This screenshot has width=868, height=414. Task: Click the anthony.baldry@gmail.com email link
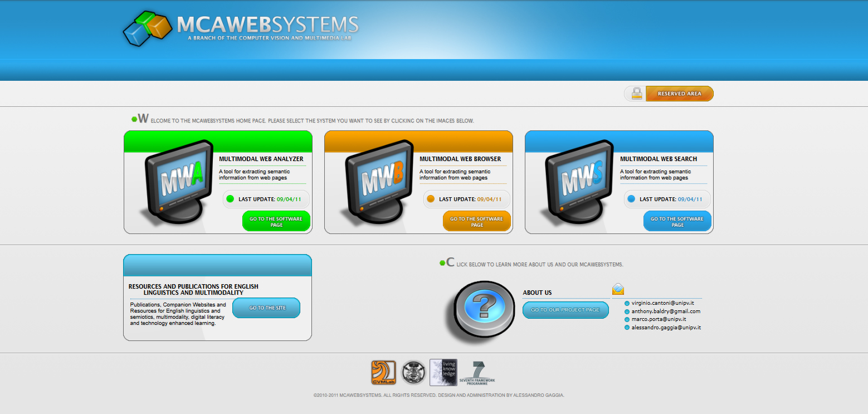point(665,311)
